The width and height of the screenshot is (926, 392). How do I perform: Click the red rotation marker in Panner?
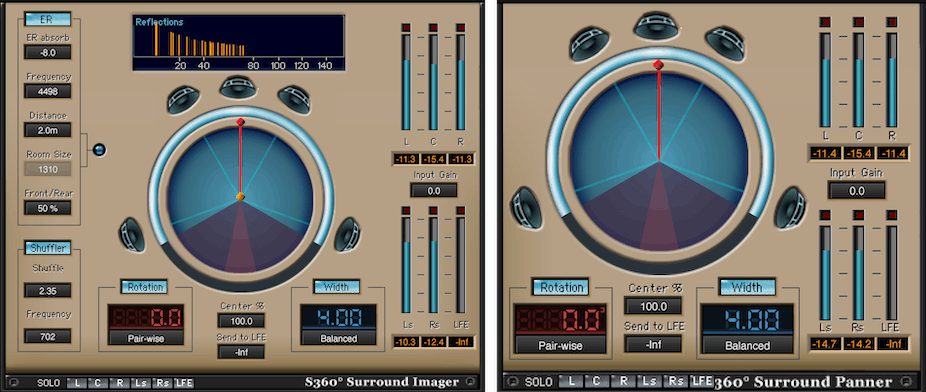click(658, 64)
